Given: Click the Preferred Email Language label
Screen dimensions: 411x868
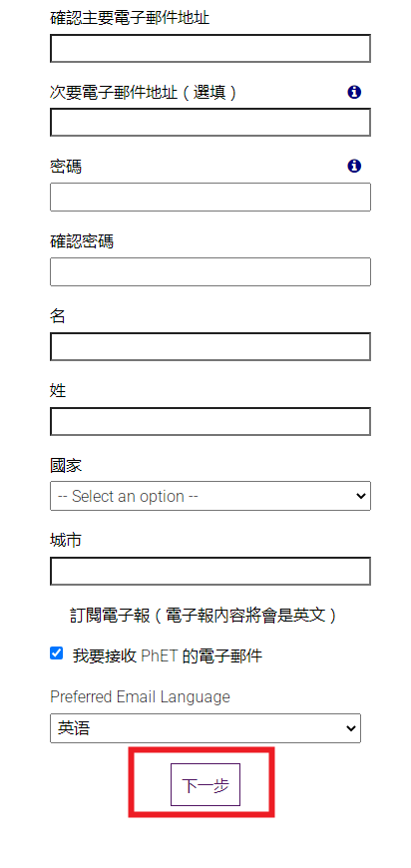Looking at the screenshot, I should pyautogui.click(x=140, y=696).
